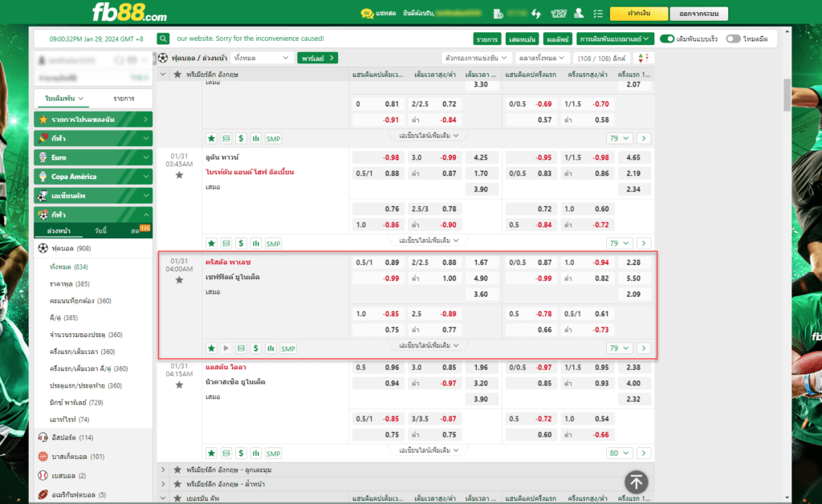Click the green เสตทเม้น statement button
Image resolution: width=822 pixels, height=504 pixels.
click(522, 39)
